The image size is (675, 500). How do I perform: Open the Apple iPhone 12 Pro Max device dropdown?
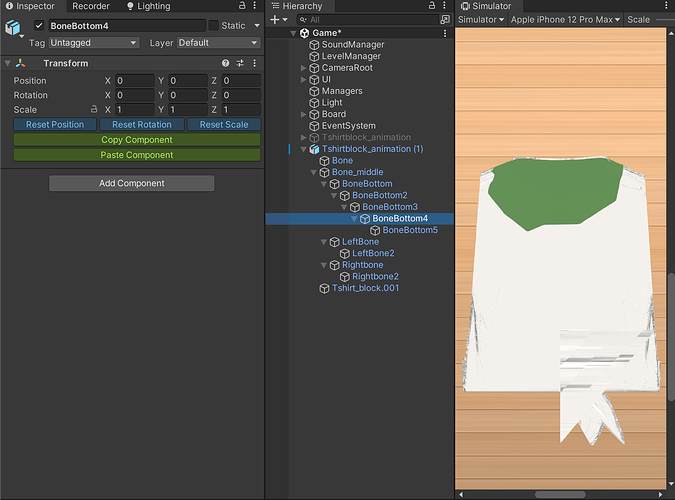coord(565,20)
